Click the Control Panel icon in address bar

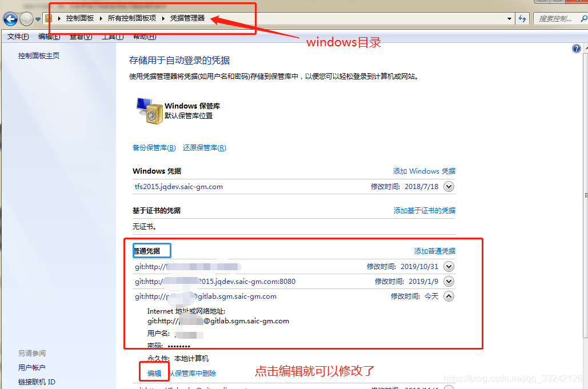pyautogui.click(x=49, y=18)
